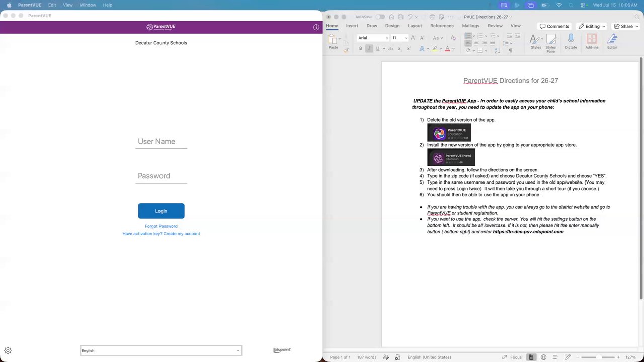Switch to the References tab
This screenshot has height=362, width=644.
[442, 26]
